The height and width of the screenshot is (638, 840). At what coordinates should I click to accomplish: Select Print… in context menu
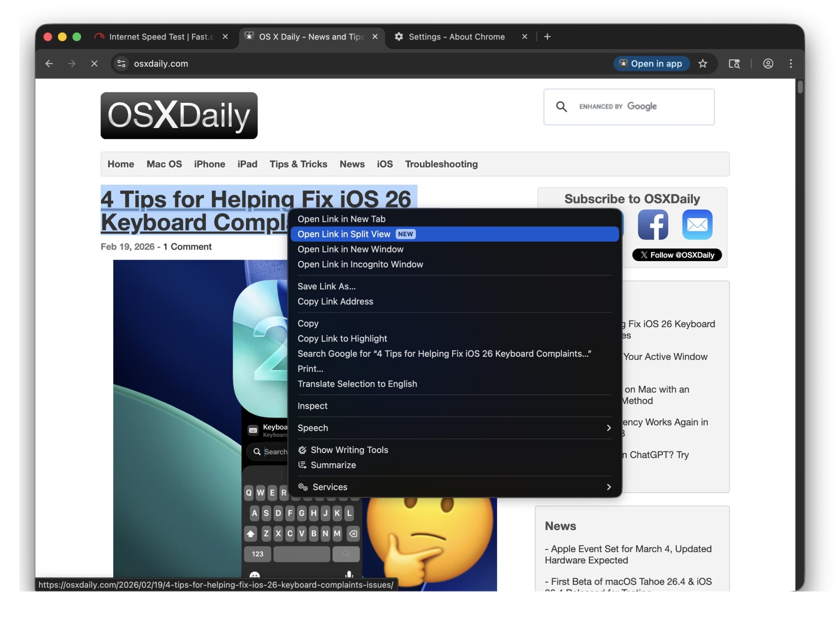point(454,369)
